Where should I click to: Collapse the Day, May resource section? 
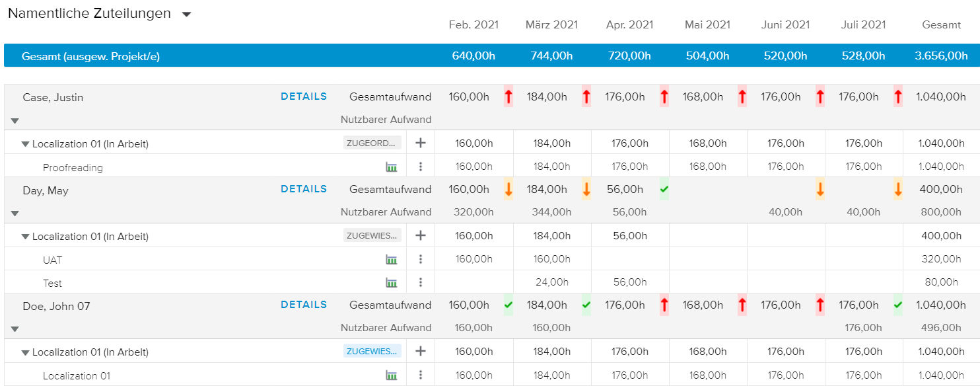click(15, 213)
